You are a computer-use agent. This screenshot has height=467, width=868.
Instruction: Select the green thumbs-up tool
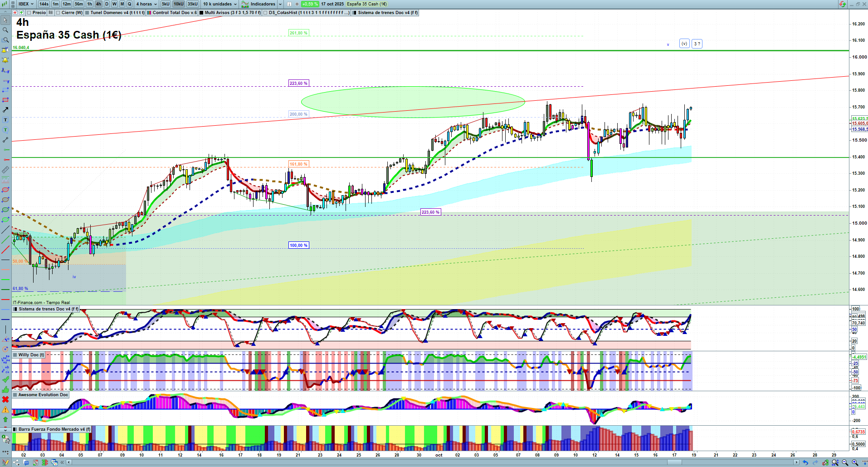[5, 389]
